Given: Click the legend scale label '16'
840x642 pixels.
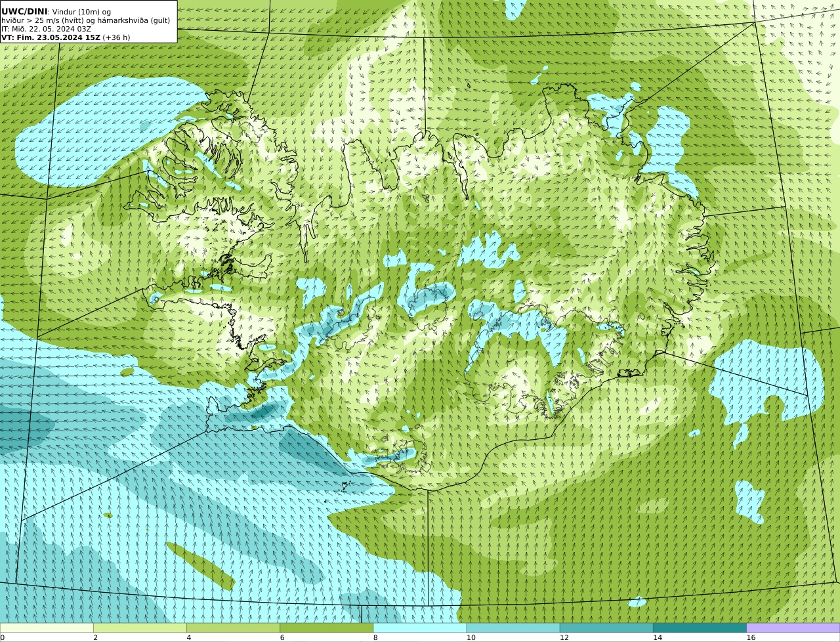Looking at the screenshot, I should click(751, 637).
